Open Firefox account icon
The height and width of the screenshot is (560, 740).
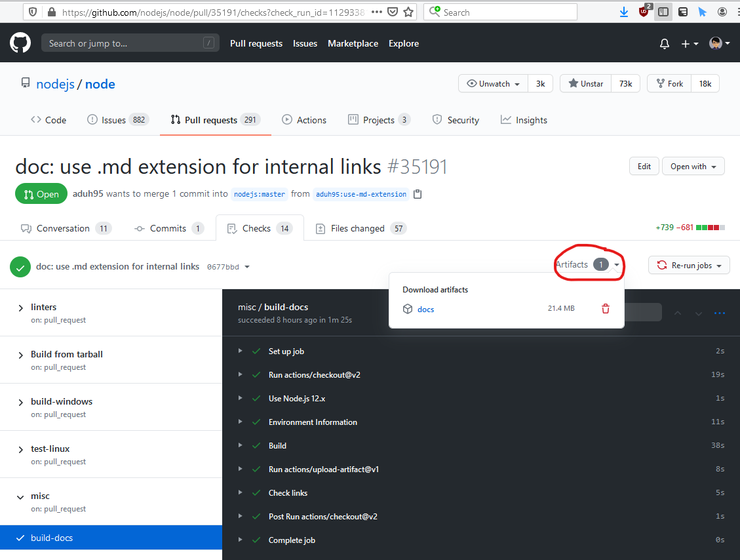[722, 12]
